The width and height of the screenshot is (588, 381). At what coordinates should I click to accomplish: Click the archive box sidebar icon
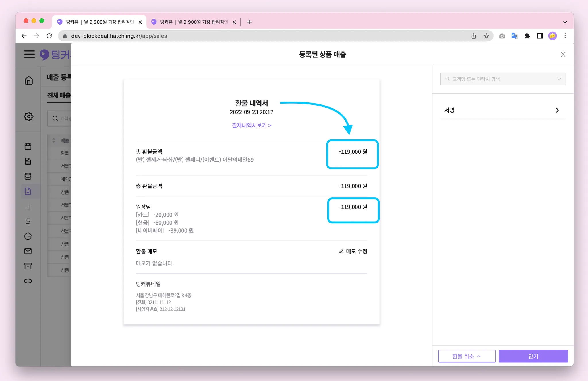point(28,266)
